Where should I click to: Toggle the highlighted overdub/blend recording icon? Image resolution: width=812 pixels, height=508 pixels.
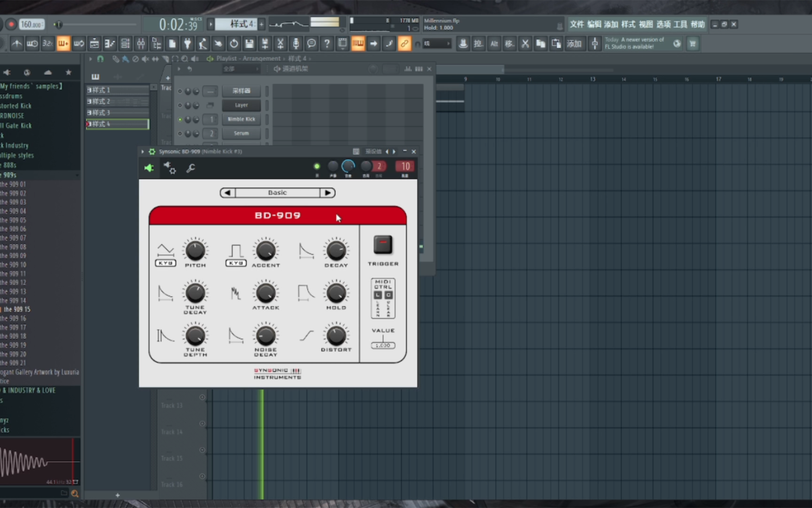tap(63, 44)
